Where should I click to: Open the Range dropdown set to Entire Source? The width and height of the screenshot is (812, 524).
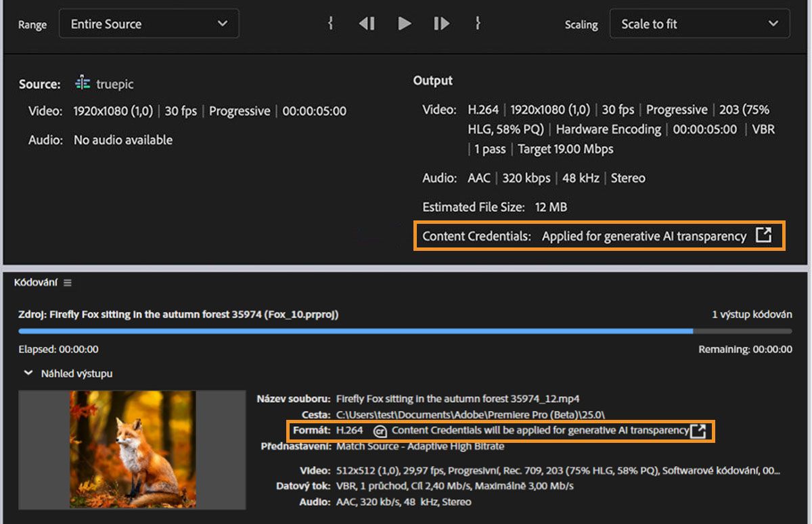pos(149,24)
